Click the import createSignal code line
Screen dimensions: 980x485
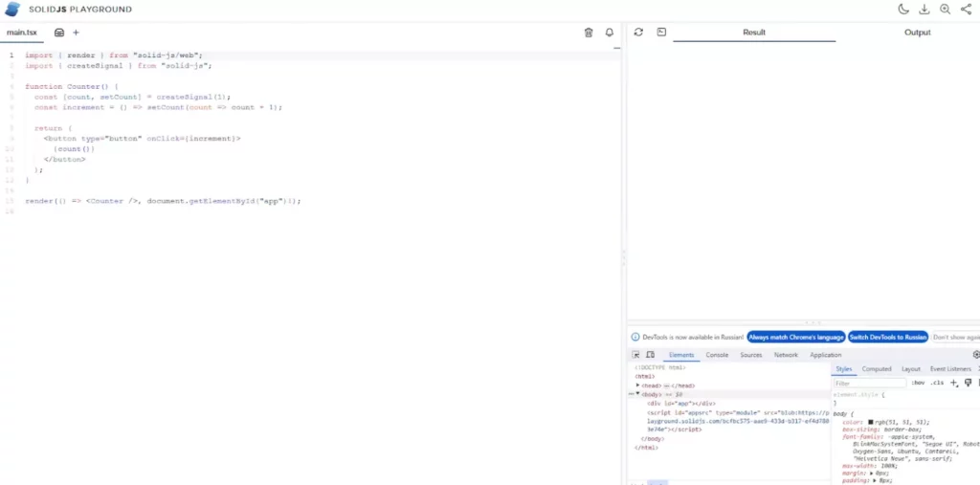pos(119,66)
